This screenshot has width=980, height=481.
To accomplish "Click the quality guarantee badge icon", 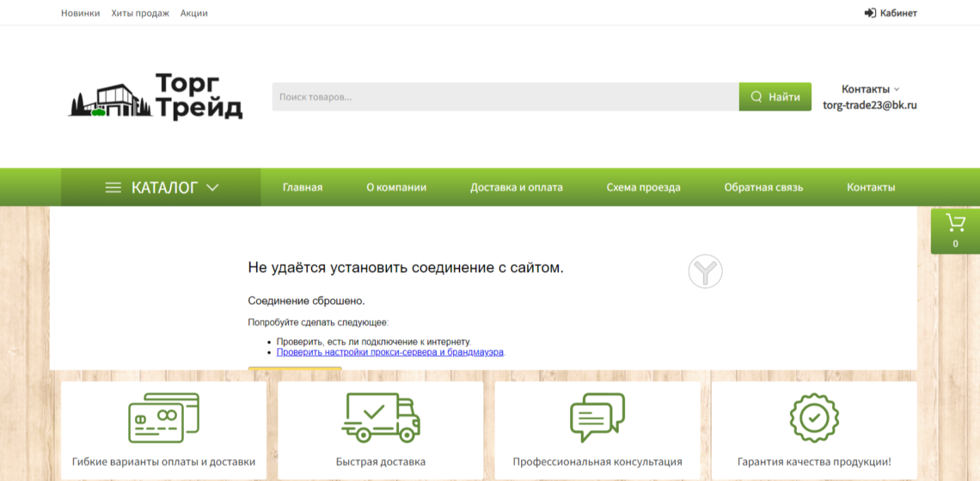I will pyautogui.click(x=814, y=418).
